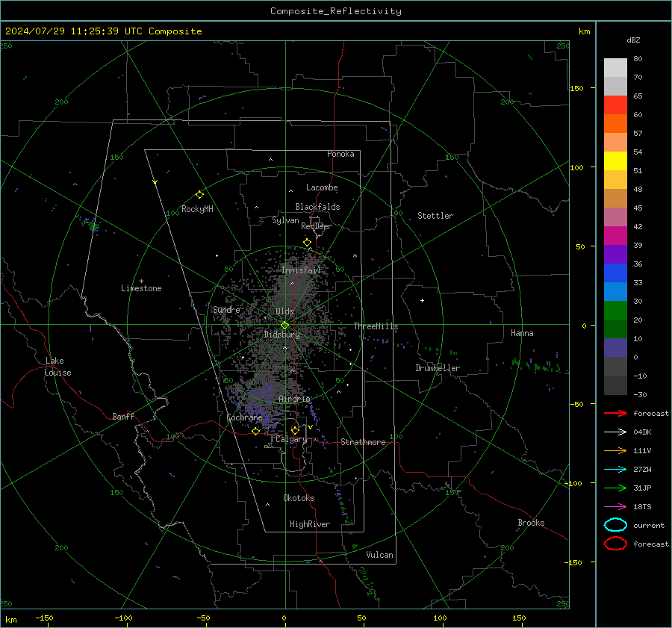Click the yellow diamond marker above Calgary
Screen dimensions: 672x628
(x=295, y=430)
